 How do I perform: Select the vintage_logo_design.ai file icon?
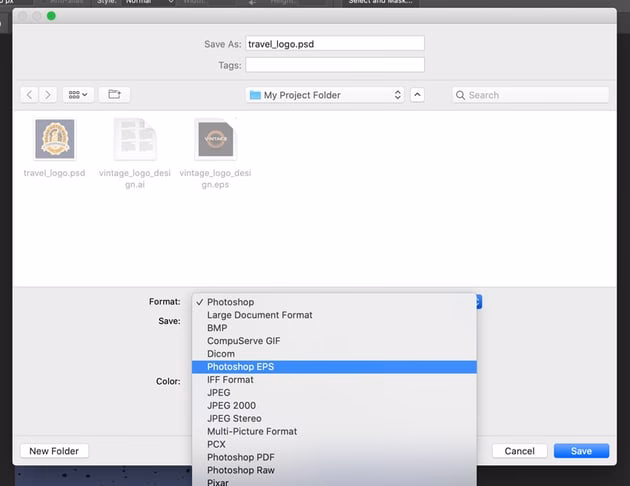click(134, 139)
